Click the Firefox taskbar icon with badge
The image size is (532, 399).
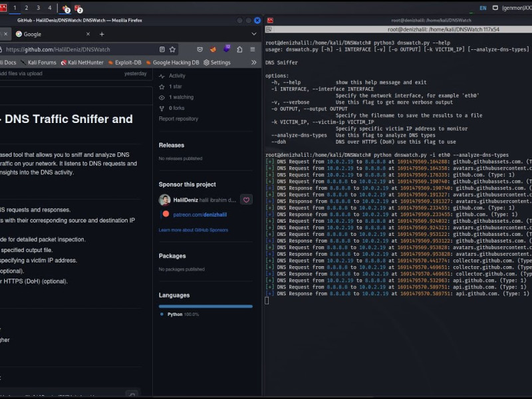tap(66, 9)
